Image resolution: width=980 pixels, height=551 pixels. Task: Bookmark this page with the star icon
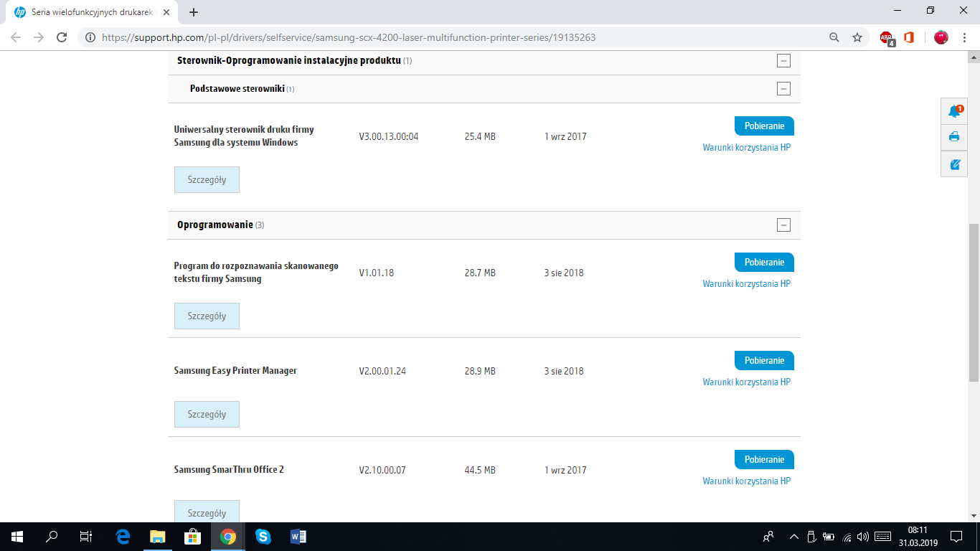[x=857, y=37]
